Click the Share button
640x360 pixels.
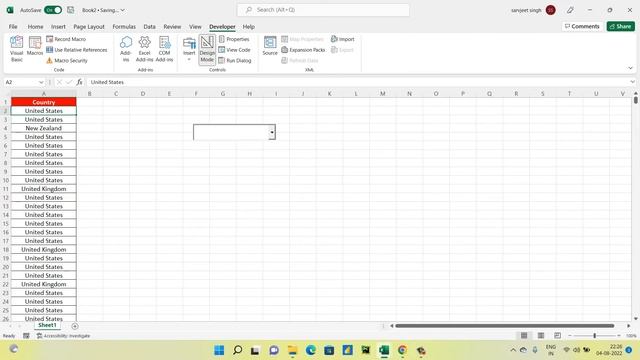620,26
